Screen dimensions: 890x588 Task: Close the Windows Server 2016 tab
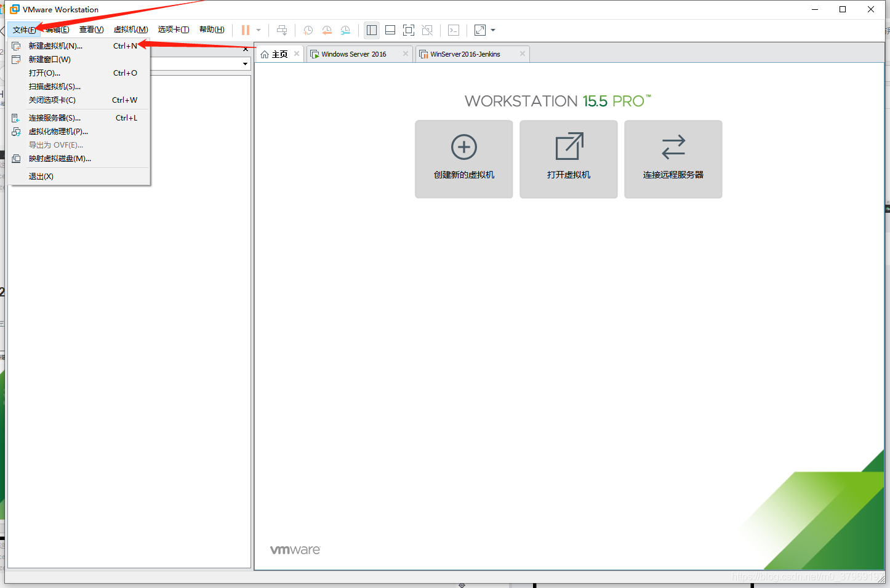point(406,54)
